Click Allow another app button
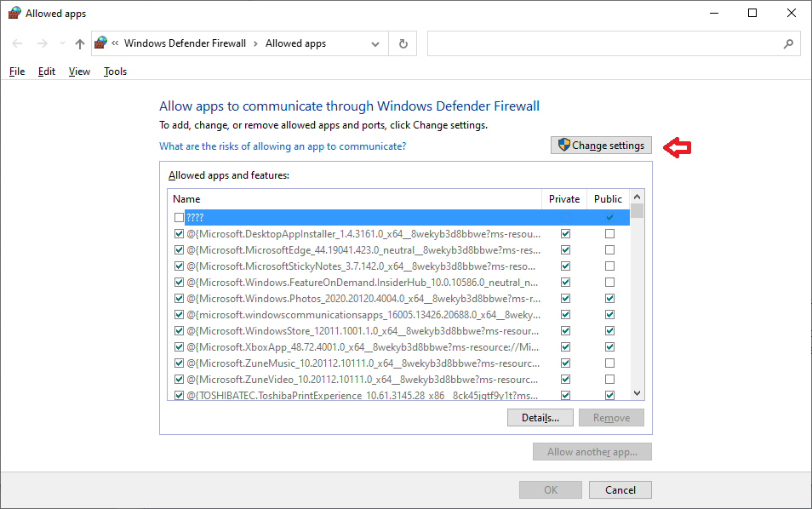Screen dimensions: 812x509 pos(592,452)
